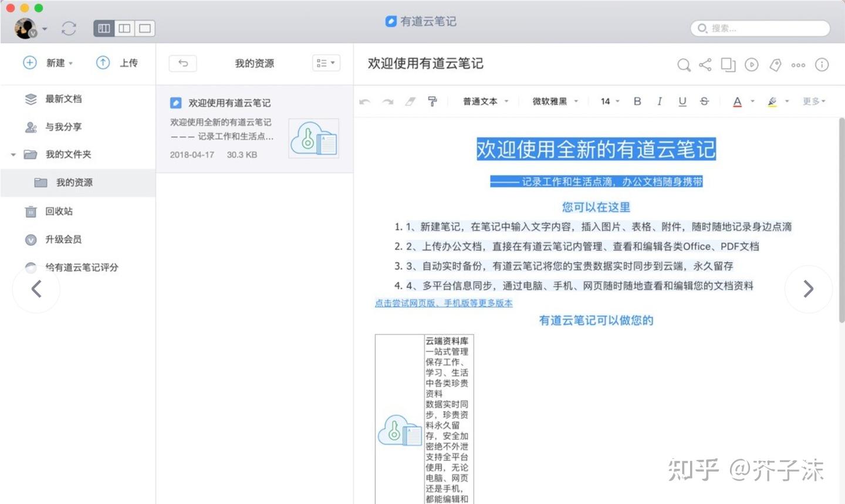The image size is (845, 504).
Task: Select the format painter tool
Action: click(432, 102)
